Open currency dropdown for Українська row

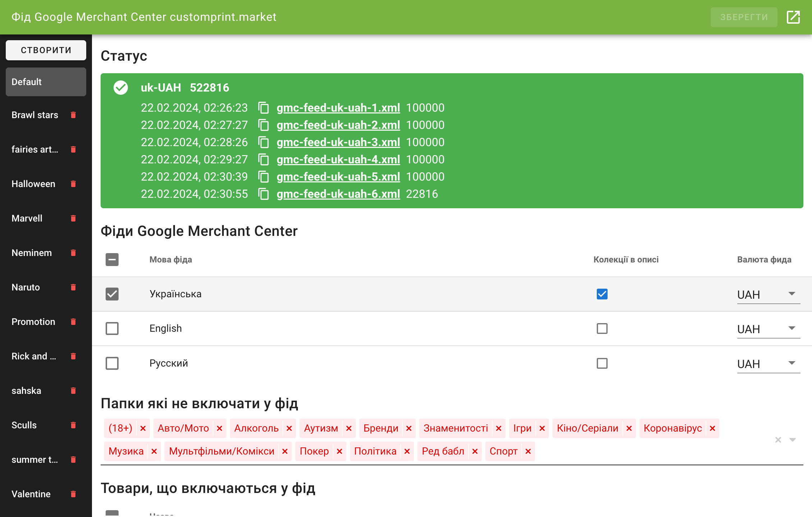[x=769, y=295]
